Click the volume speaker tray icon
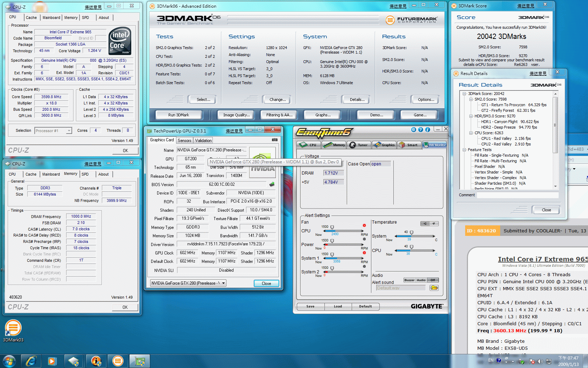This screenshot has height=368, width=588. (540, 361)
